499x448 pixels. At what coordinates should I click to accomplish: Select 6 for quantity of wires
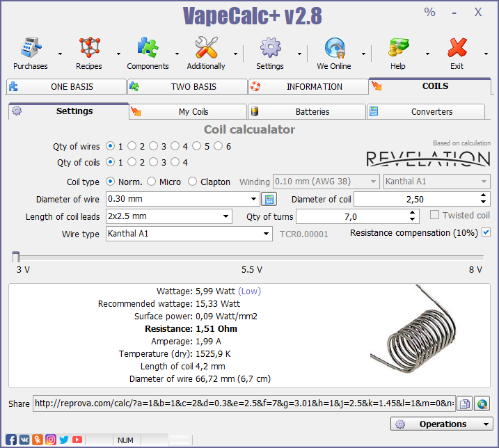coord(218,146)
